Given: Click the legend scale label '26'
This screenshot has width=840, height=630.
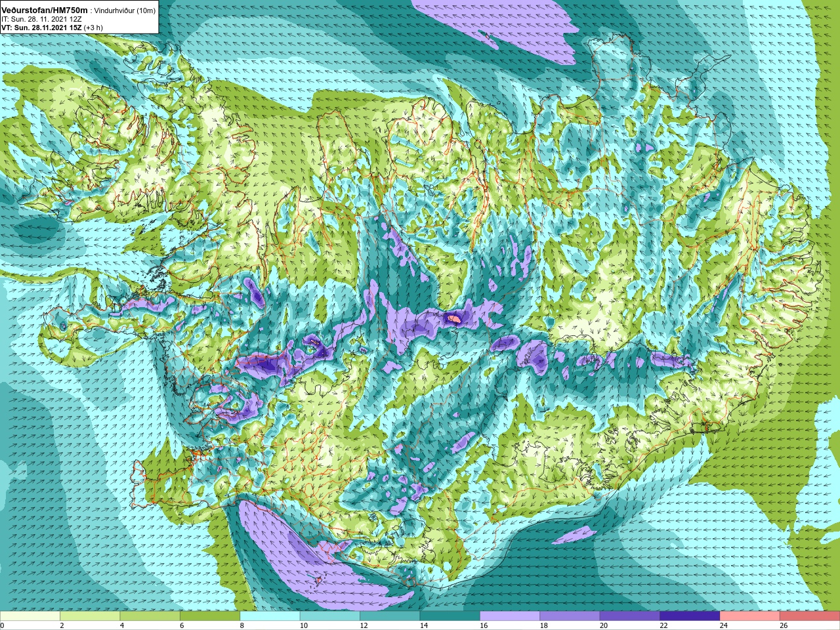Looking at the screenshot, I should point(784,625).
